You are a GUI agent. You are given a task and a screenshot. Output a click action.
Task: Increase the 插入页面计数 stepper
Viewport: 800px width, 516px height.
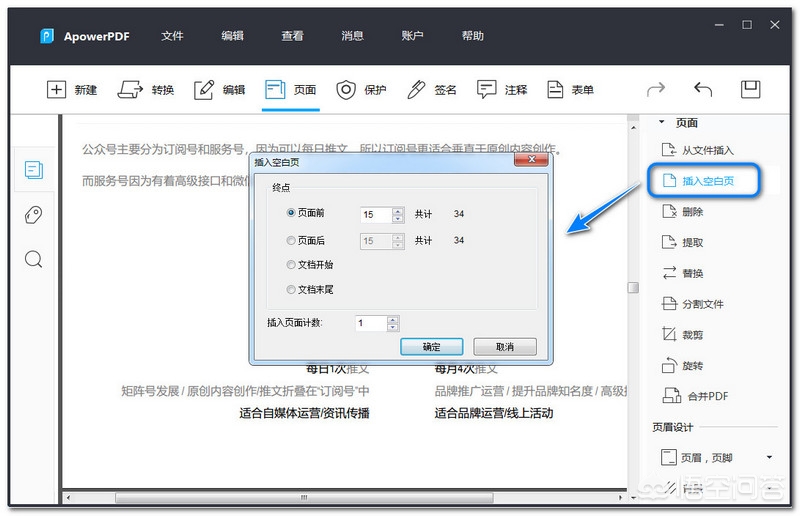click(x=393, y=320)
